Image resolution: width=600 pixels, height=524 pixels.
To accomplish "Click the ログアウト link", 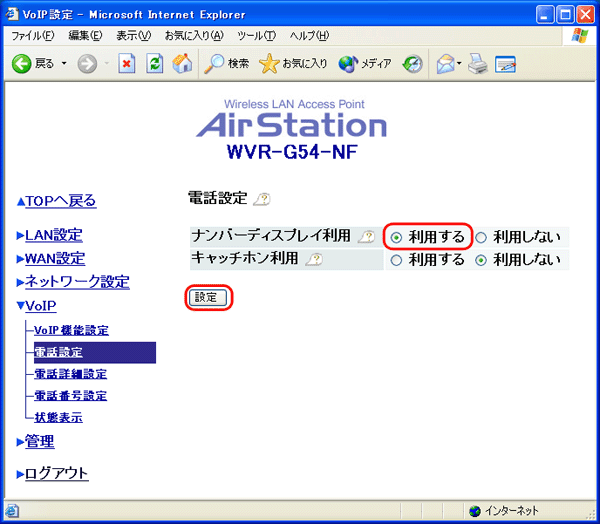I will [x=57, y=473].
